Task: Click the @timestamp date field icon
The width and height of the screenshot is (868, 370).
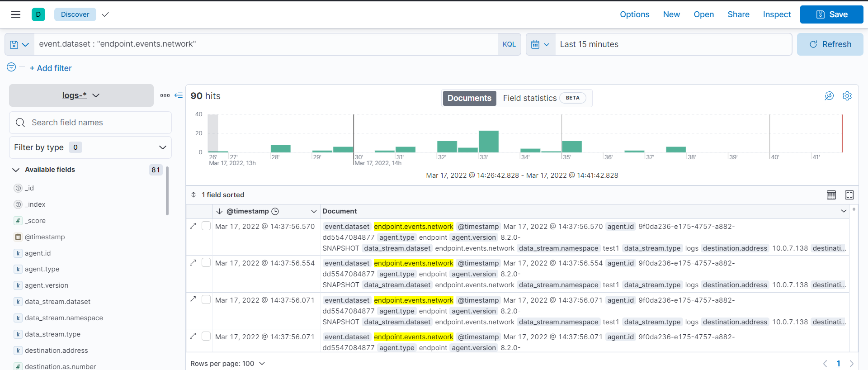Action: click(x=18, y=237)
